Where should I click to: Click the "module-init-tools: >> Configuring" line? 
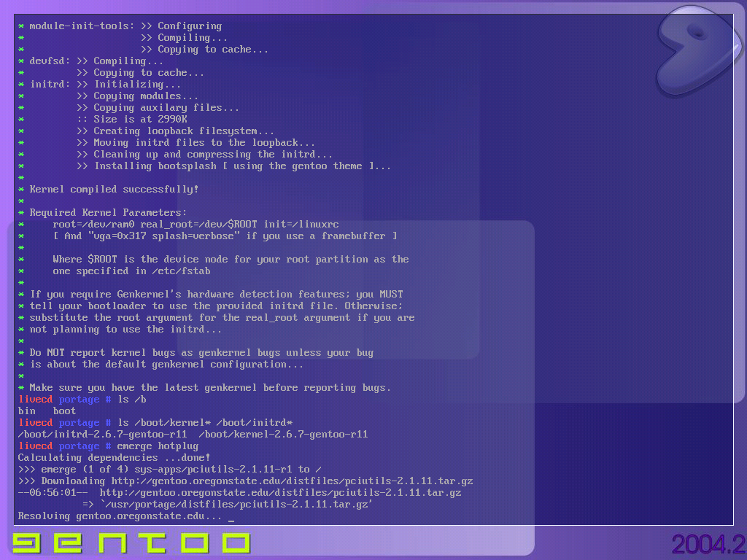(x=120, y=26)
